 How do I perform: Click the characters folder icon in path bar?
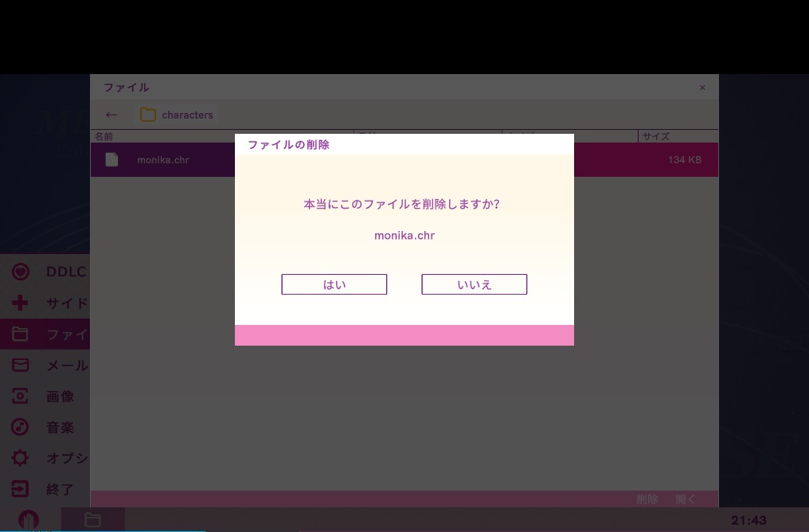(x=148, y=115)
